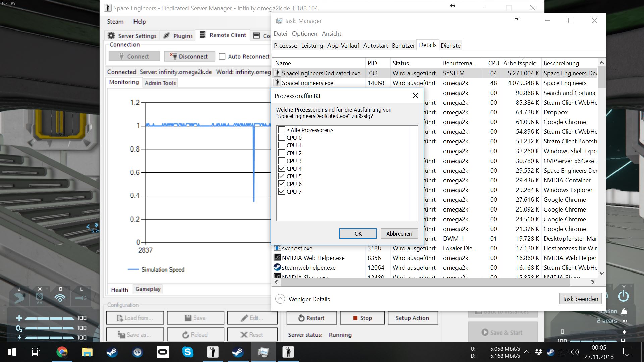
Task: Open the Optionen menu
Action: pos(304,34)
